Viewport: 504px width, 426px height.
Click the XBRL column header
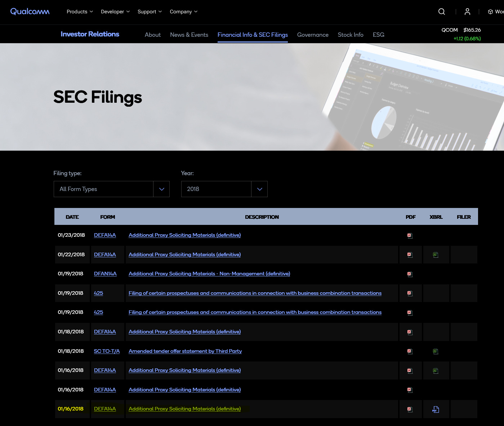point(436,217)
